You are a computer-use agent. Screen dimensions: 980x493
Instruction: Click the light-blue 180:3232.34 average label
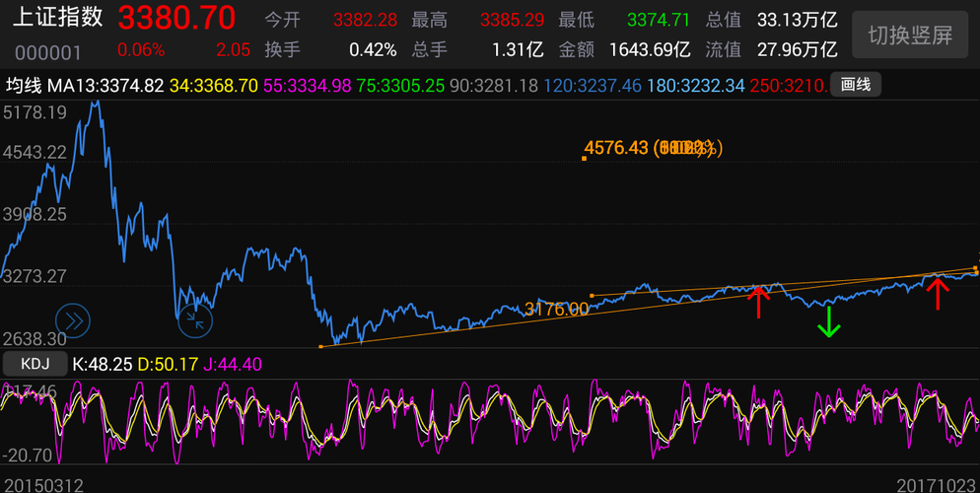(x=696, y=86)
